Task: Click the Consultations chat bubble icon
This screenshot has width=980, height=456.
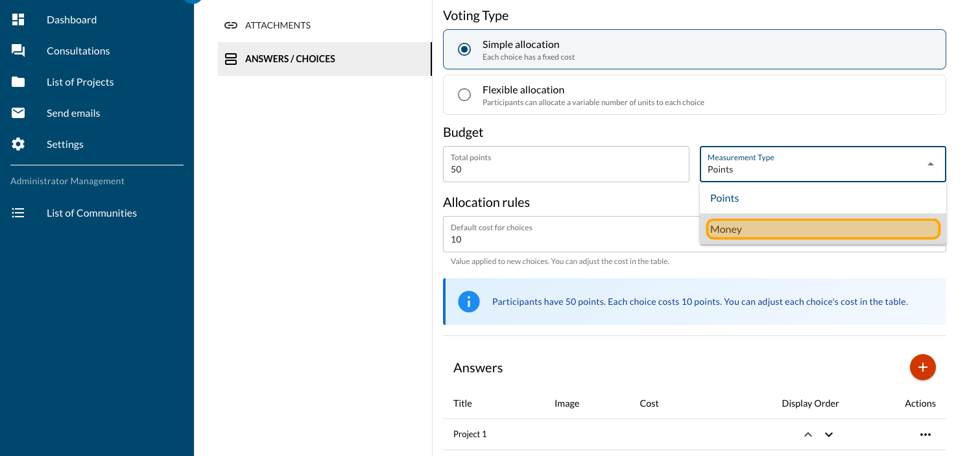Action: pos(18,51)
